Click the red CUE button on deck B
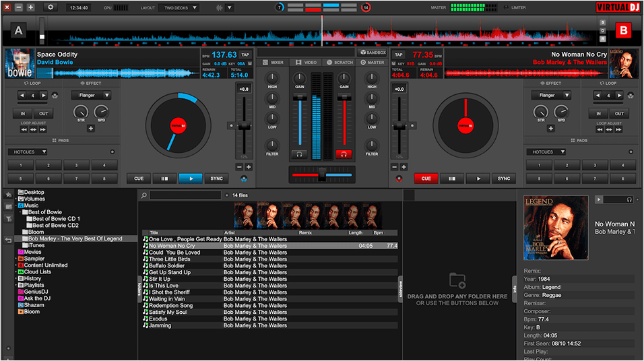The width and height of the screenshot is (644, 361). tap(426, 178)
